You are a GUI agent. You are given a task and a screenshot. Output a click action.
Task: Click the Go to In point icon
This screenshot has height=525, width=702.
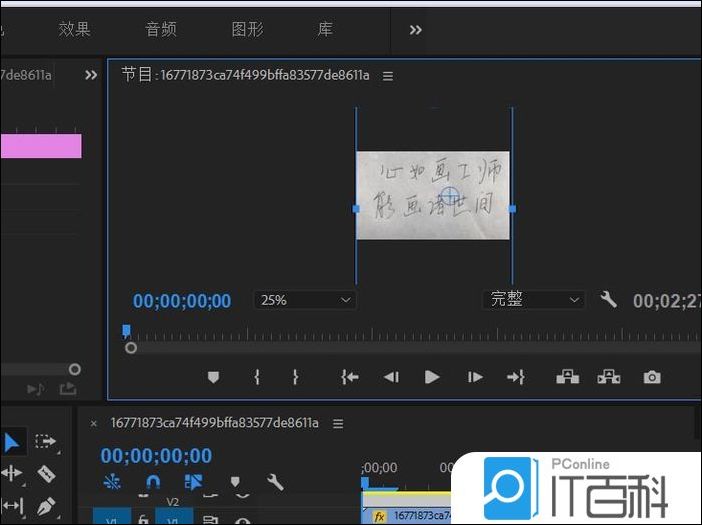tap(349, 377)
